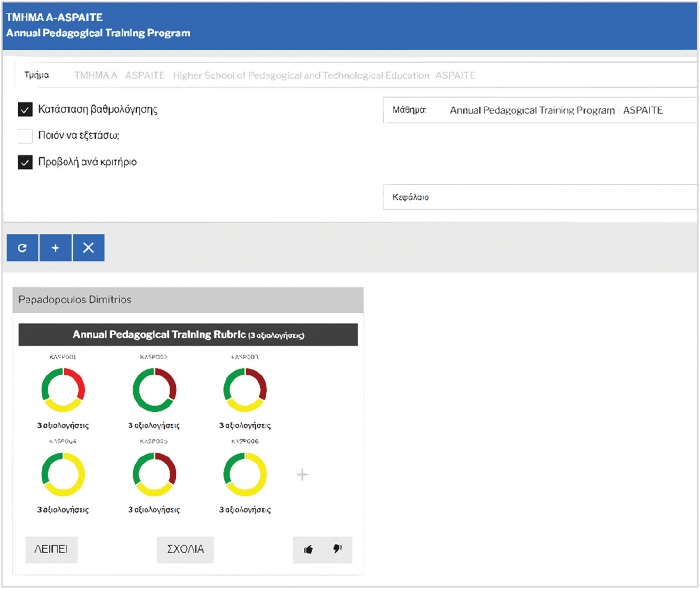Uncheck the Προβολή ανά κριτήριο checkbox
Image resolution: width=700 pixels, height=589 pixels.
[x=25, y=162]
